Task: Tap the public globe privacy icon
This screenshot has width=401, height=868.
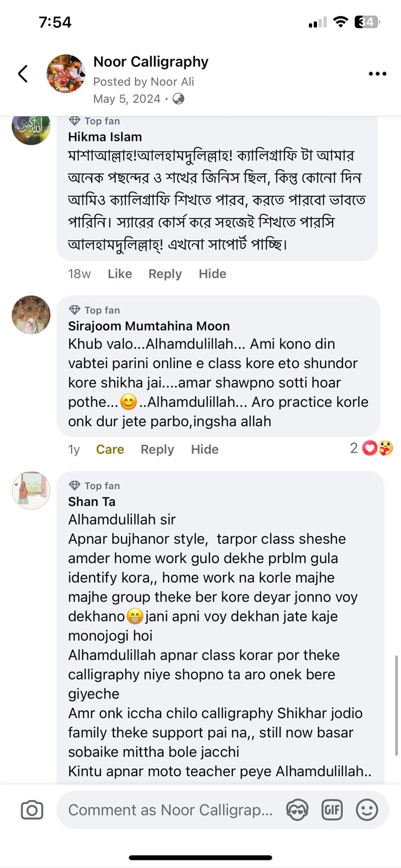Action: [x=178, y=99]
